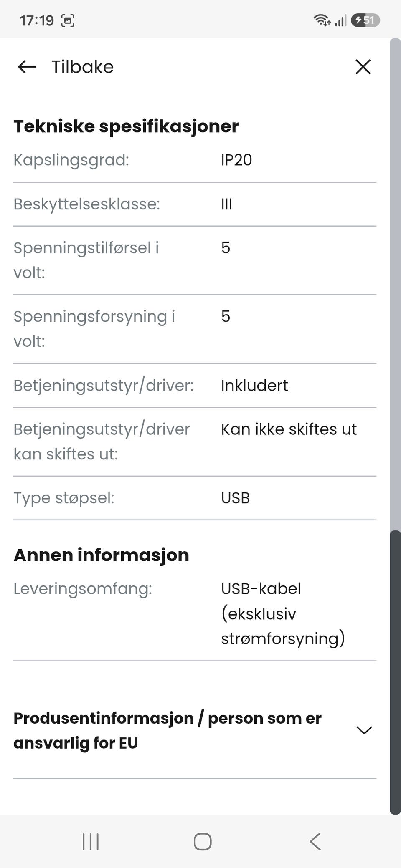The width and height of the screenshot is (401, 868).
Task: Tap the Tilbake label
Action: [x=82, y=67]
